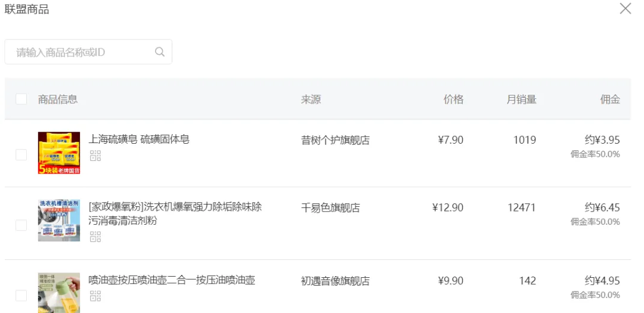644x313 pixels.
Task: Click the search magnifier icon
Action: pyautogui.click(x=160, y=52)
